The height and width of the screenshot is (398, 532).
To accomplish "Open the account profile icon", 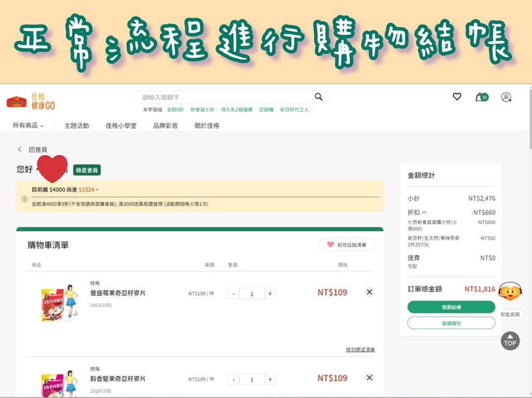I will [x=506, y=97].
